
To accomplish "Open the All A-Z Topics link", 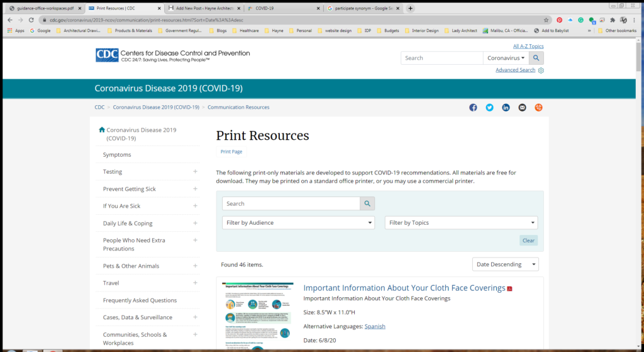I will 528,46.
